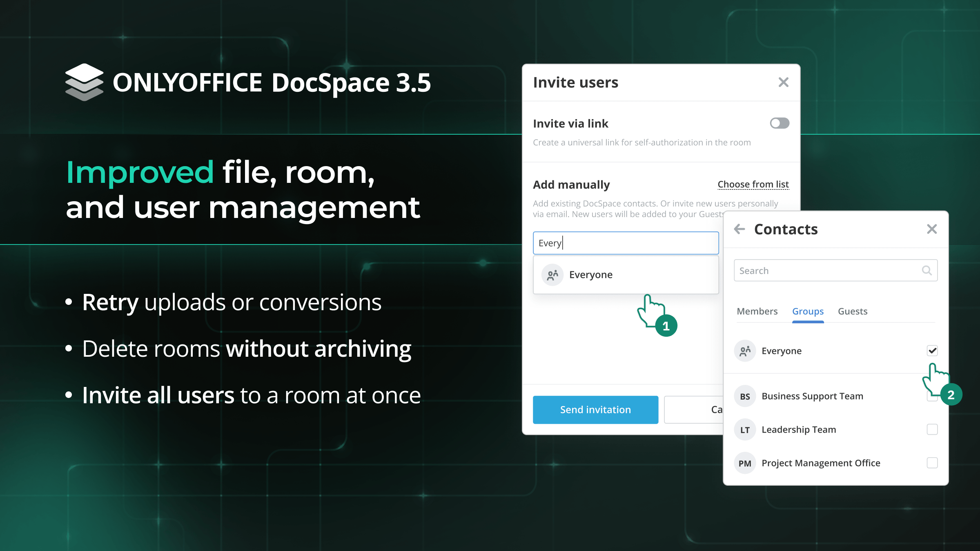Select Everyone from the suggestion dropdown
This screenshot has width=980, height=551.
coord(591,275)
